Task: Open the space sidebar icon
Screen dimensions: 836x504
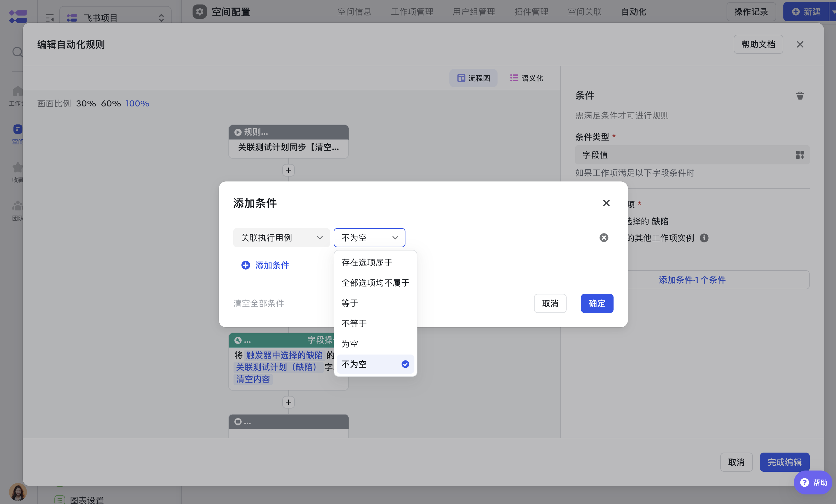Action: (18, 129)
